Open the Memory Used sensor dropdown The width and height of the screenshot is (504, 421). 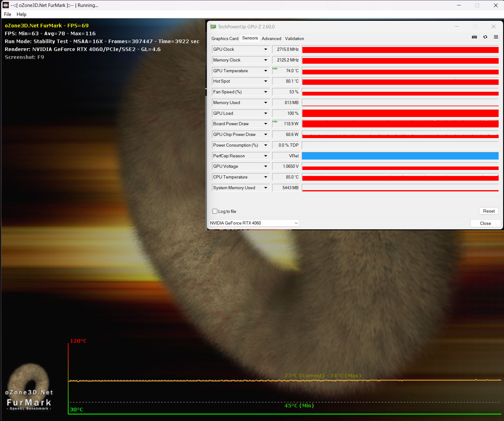(266, 103)
